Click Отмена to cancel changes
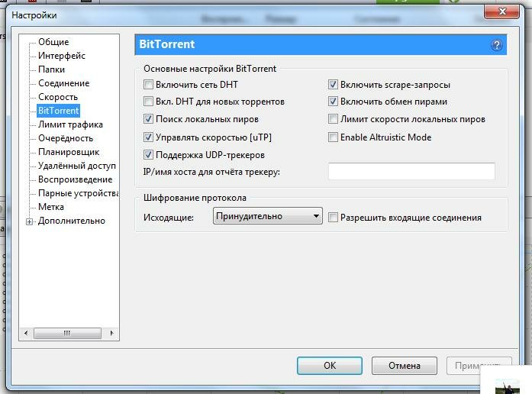Screen dimensions: 532x394 point(404,366)
